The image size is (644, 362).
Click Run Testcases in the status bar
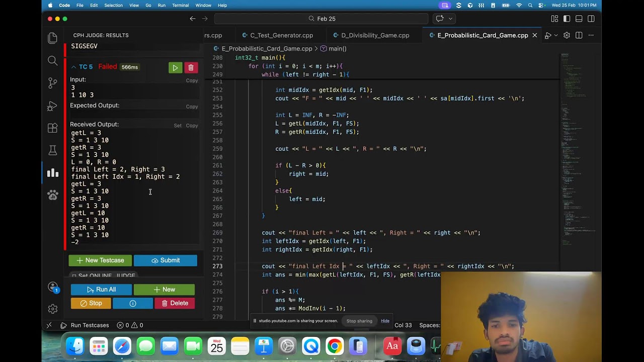pos(85,325)
